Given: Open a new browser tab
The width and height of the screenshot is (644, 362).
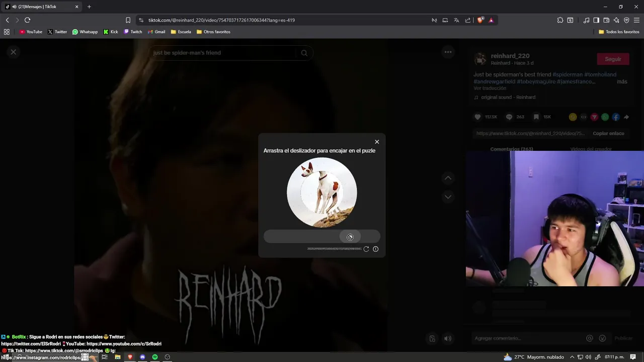Looking at the screenshot, I should [89, 7].
